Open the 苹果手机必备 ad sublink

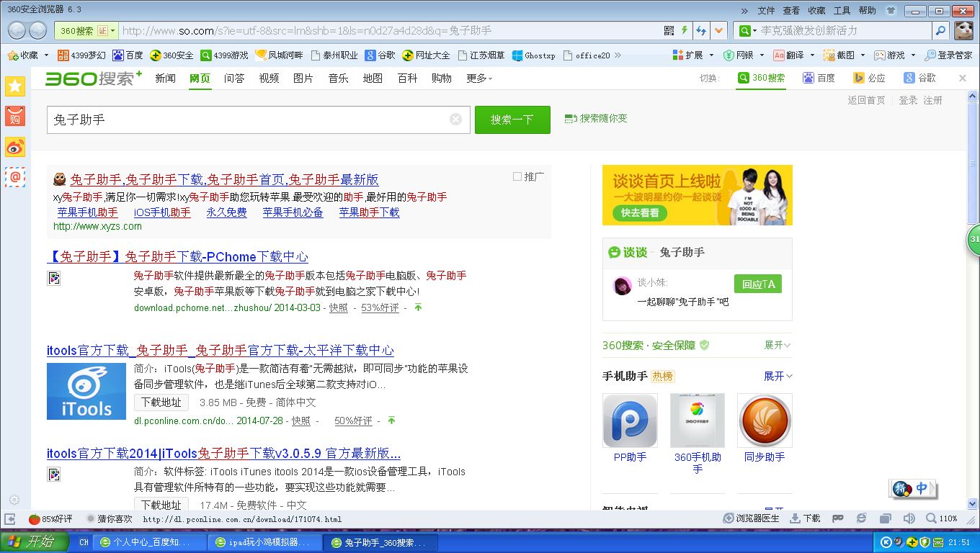293,212
